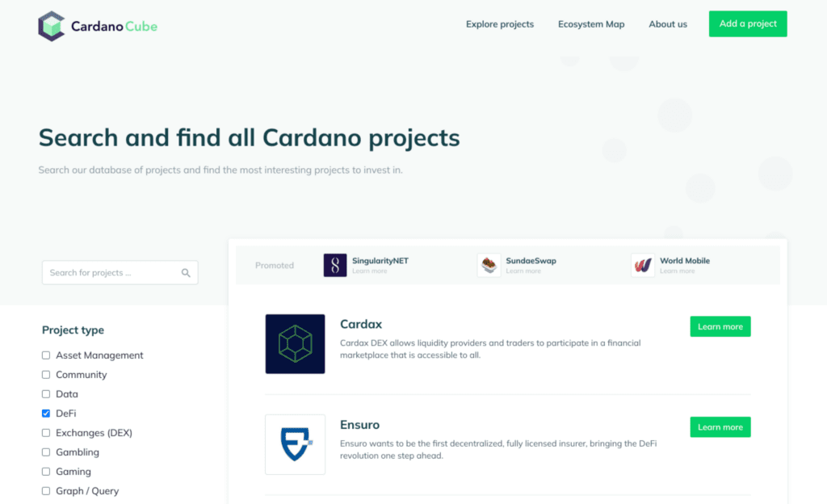Focus the Search for projects field
The image size is (827, 504).
pyautogui.click(x=120, y=272)
